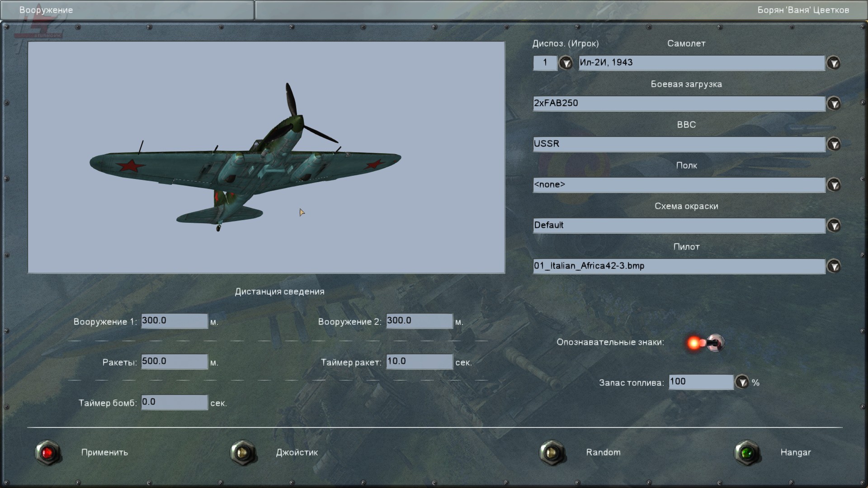
Task: Click the Таймер ракет input field
Action: tap(419, 361)
